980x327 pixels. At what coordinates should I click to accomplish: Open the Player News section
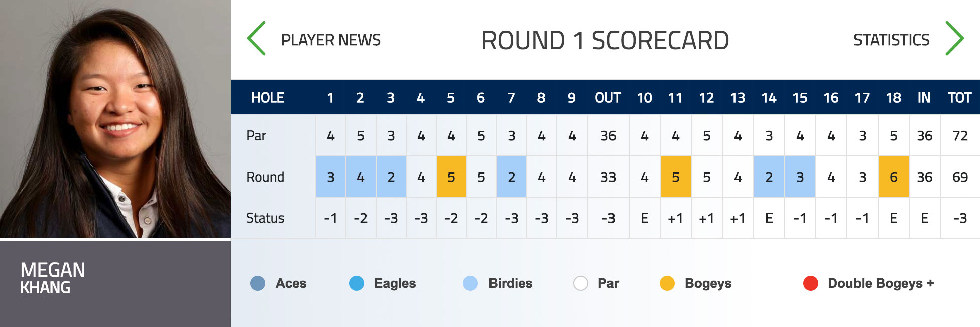(x=331, y=40)
